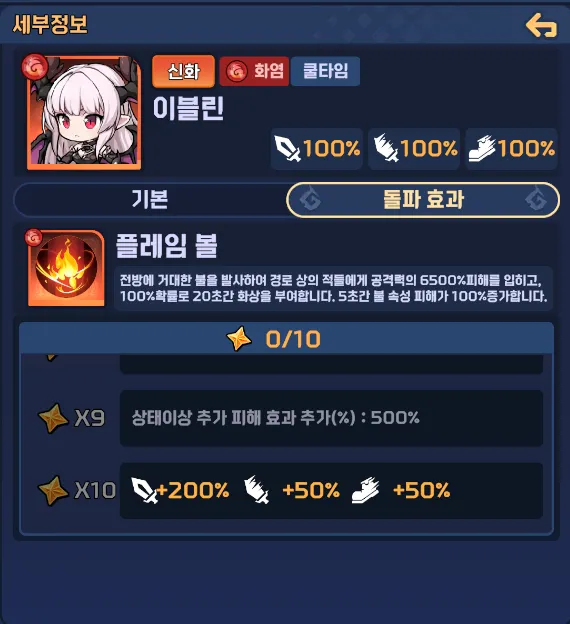Click the star 0/10 progress header
This screenshot has height=624, width=570.
coord(287,339)
